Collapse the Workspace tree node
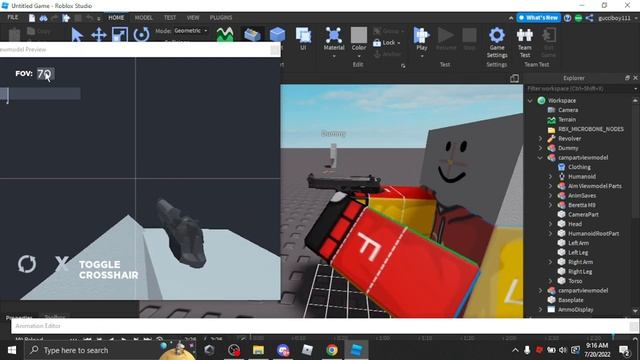This screenshot has height=360, width=640. click(530, 100)
